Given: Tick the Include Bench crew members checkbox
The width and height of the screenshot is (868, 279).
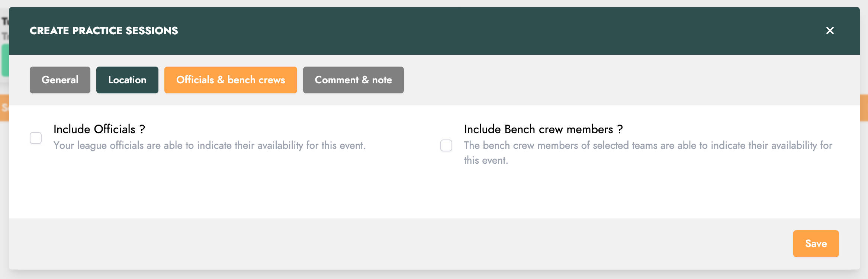Looking at the screenshot, I should click(446, 145).
